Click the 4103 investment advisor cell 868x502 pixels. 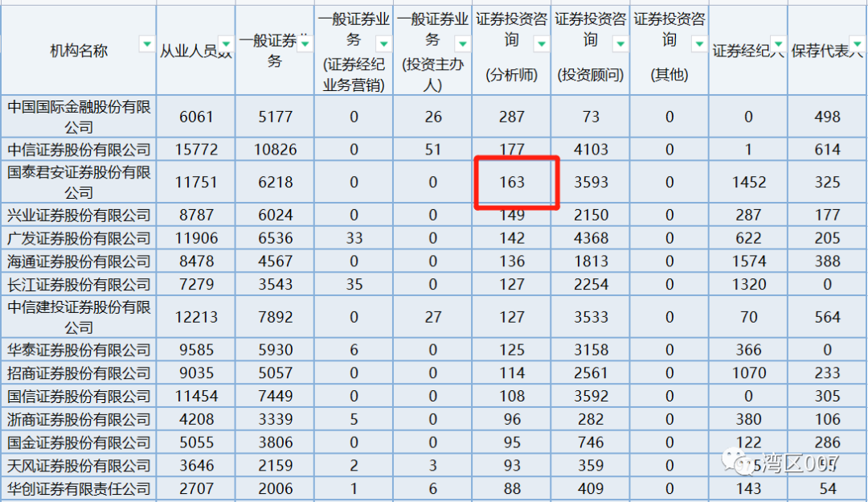[591, 149]
